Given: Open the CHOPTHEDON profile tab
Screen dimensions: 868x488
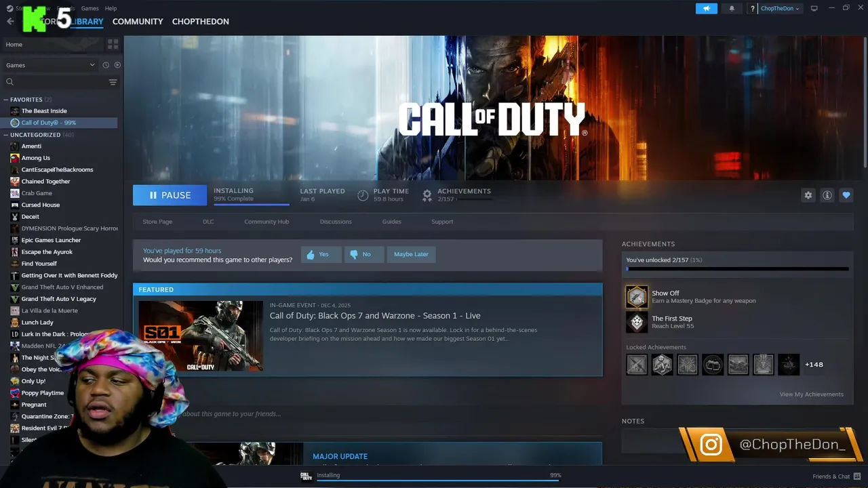Looking at the screenshot, I should coord(200,22).
